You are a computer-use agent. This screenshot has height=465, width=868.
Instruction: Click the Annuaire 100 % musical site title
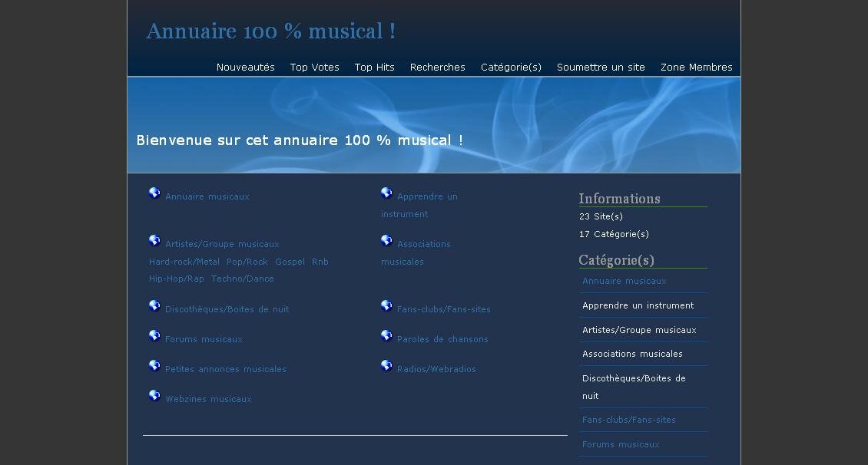click(270, 31)
